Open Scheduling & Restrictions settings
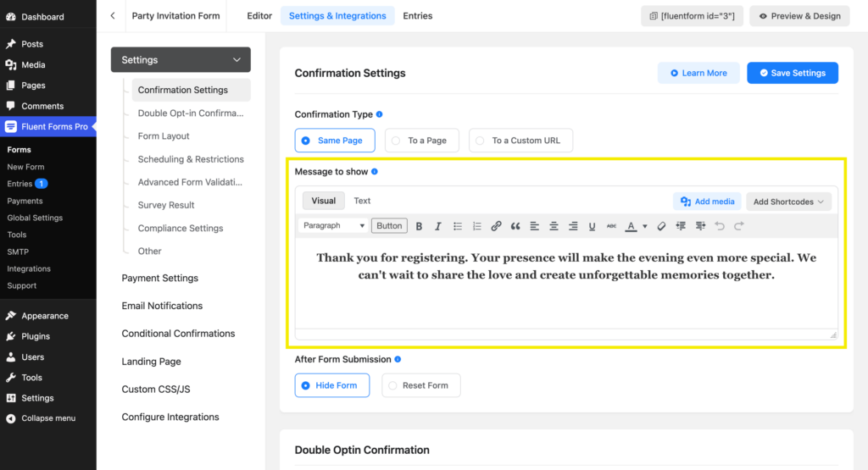 [191, 159]
